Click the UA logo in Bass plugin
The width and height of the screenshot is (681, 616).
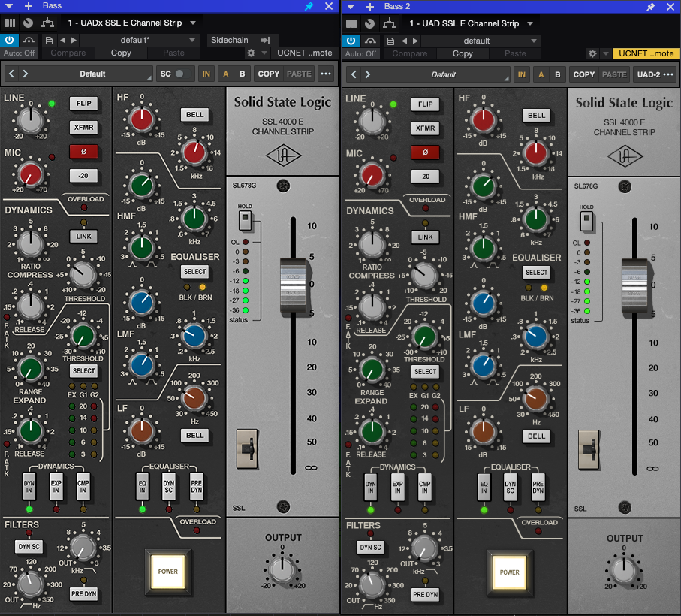point(283,155)
